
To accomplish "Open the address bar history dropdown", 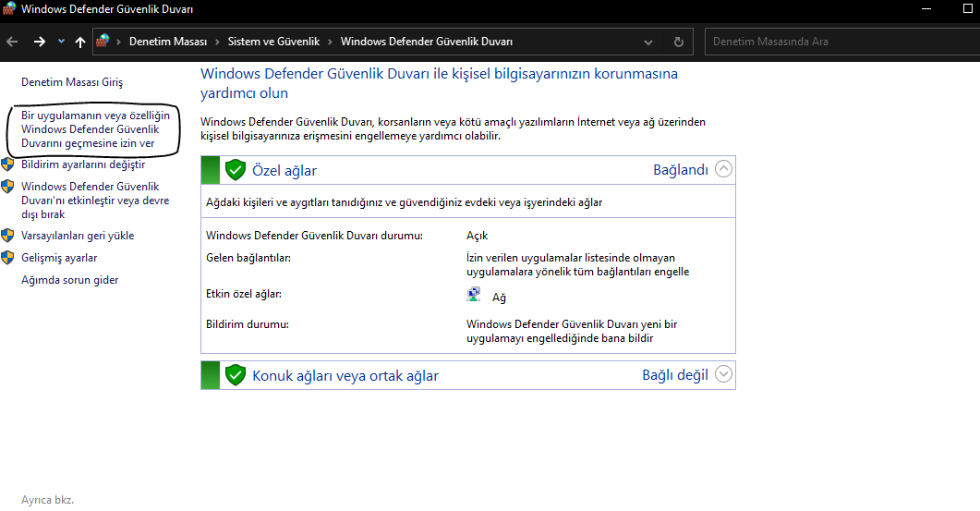I will click(648, 43).
